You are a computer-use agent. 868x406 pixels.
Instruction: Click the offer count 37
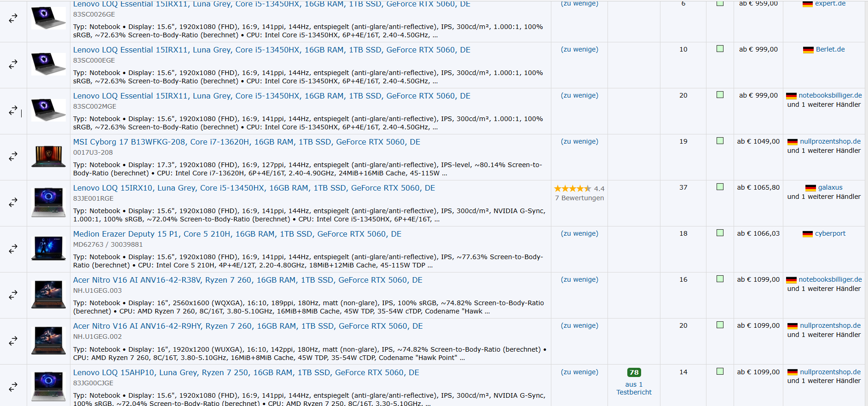(683, 187)
